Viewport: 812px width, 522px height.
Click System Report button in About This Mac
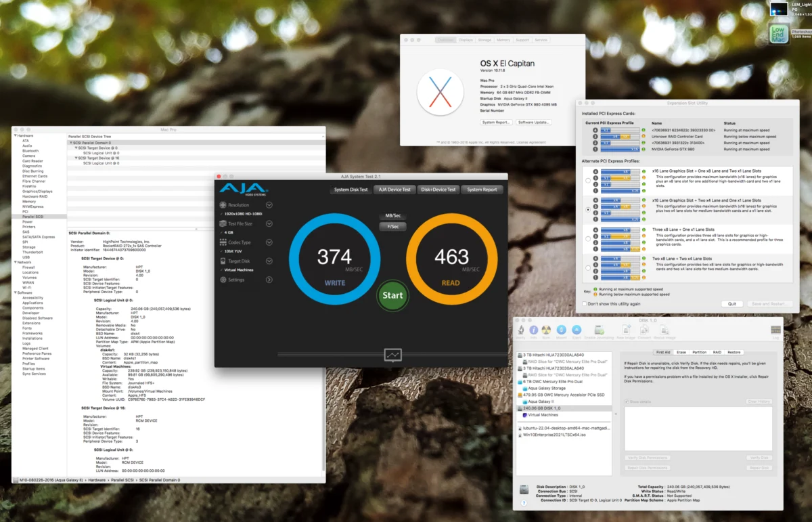click(x=496, y=123)
